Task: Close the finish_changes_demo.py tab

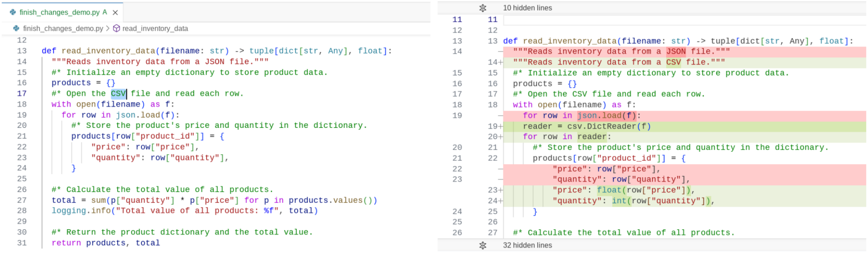Action: (115, 13)
